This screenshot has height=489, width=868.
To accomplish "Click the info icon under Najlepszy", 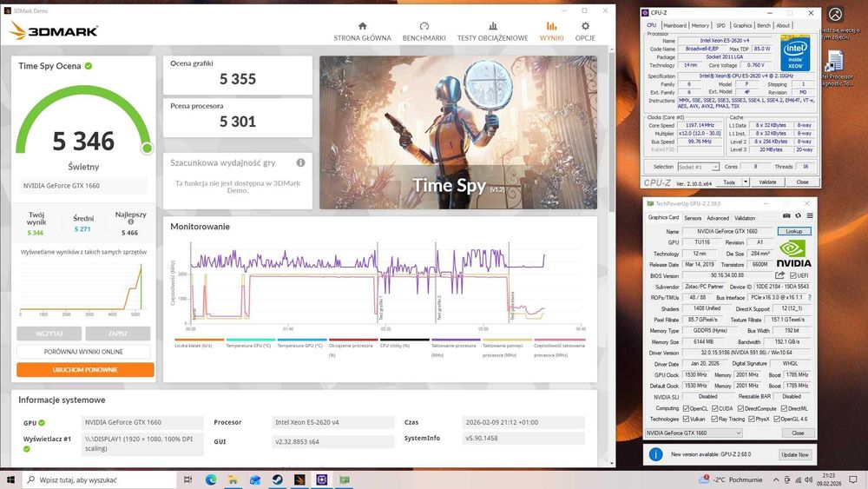I will click(x=131, y=222).
